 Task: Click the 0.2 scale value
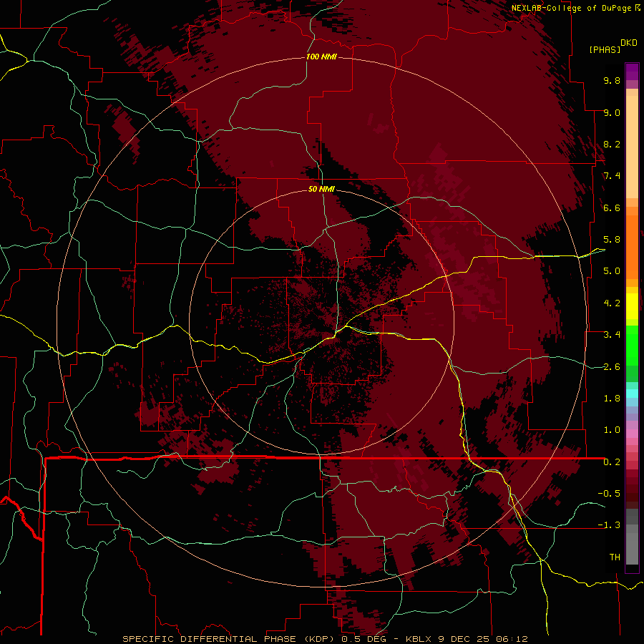click(x=612, y=462)
